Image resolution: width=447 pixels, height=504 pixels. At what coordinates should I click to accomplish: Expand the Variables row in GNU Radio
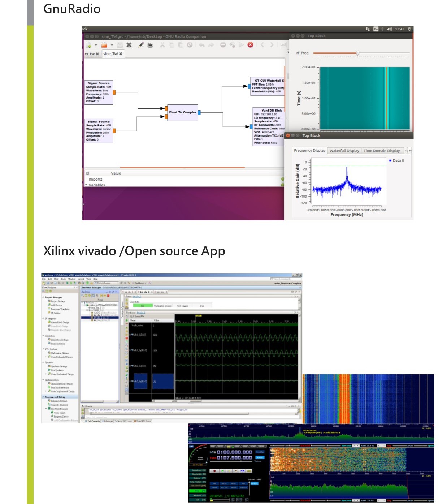pos(86,185)
